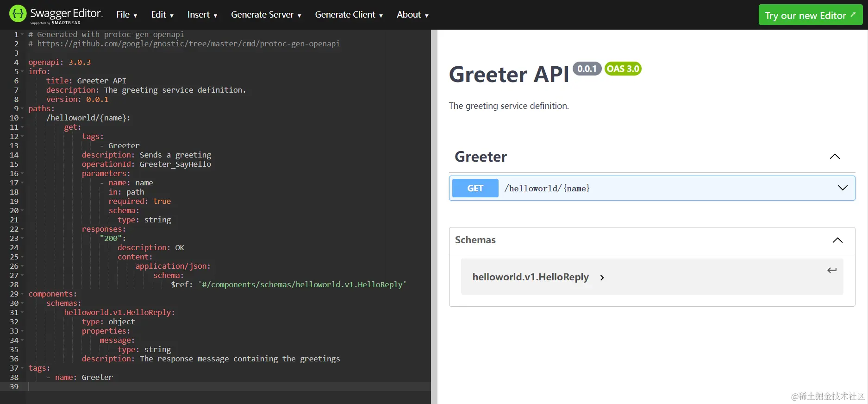The image size is (868, 404).
Task: Click 'description: Sends a greeting' in editor
Action: click(x=146, y=155)
